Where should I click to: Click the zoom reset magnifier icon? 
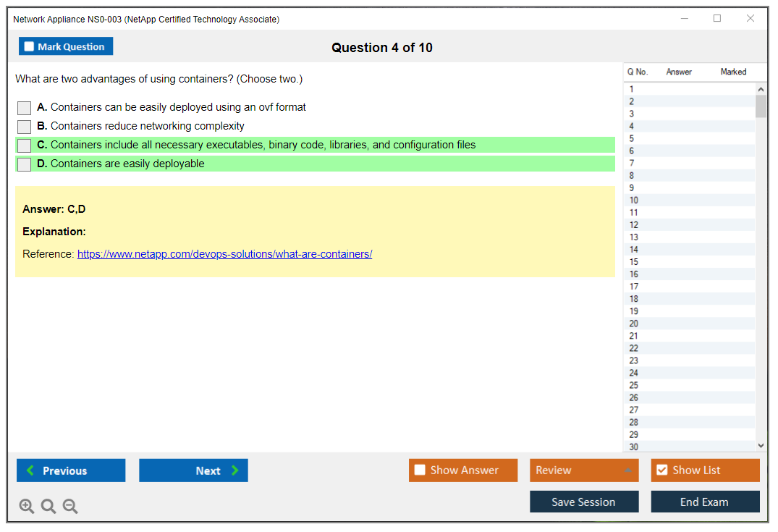click(48, 507)
